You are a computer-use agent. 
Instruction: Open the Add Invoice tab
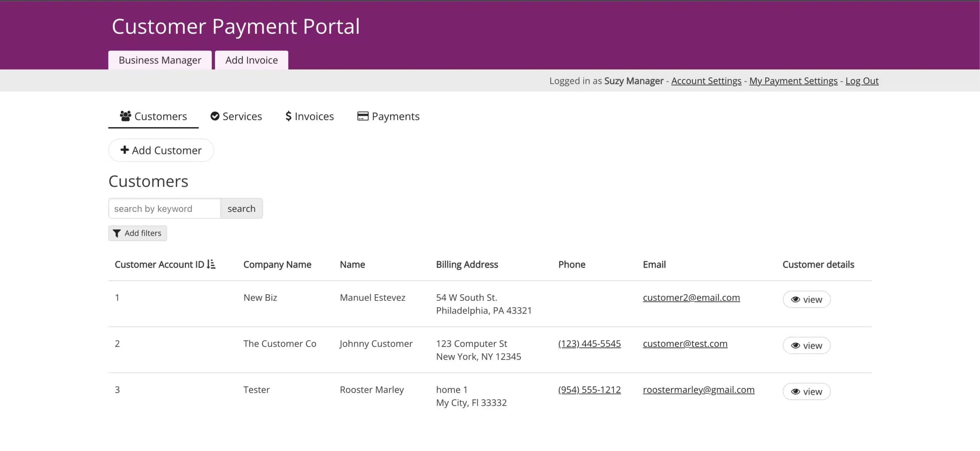click(252, 60)
